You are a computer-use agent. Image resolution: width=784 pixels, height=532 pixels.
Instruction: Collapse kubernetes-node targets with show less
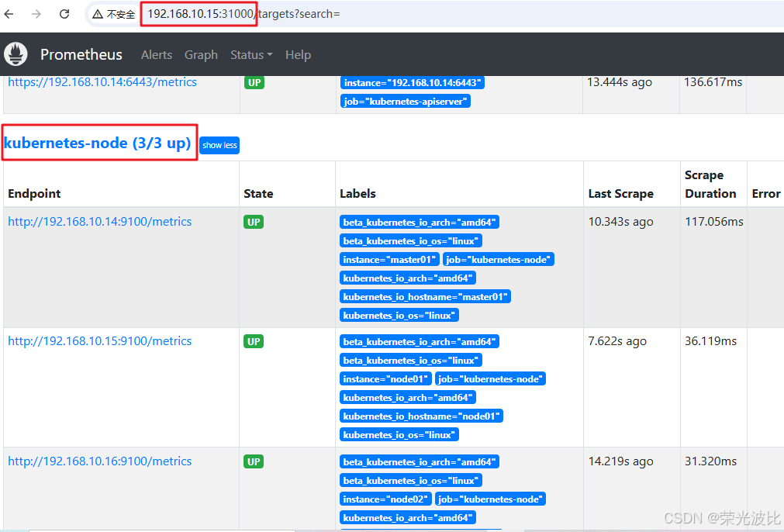(x=219, y=145)
